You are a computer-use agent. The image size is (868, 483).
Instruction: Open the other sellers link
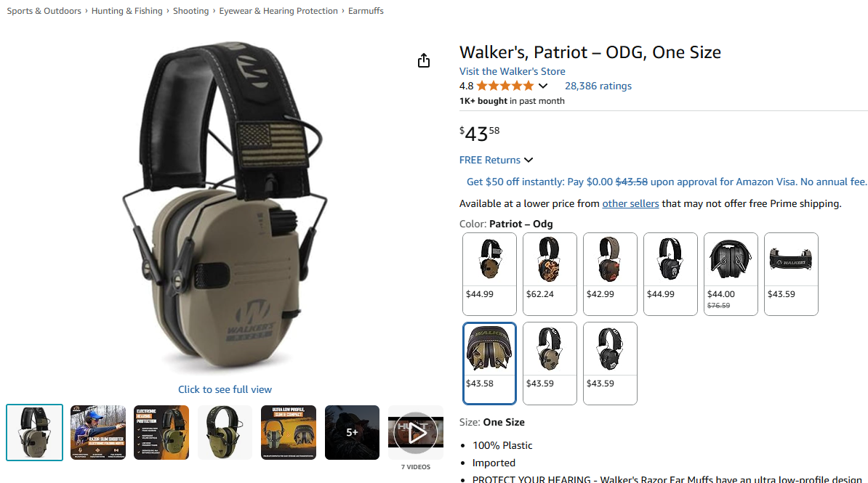pos(630,203)
